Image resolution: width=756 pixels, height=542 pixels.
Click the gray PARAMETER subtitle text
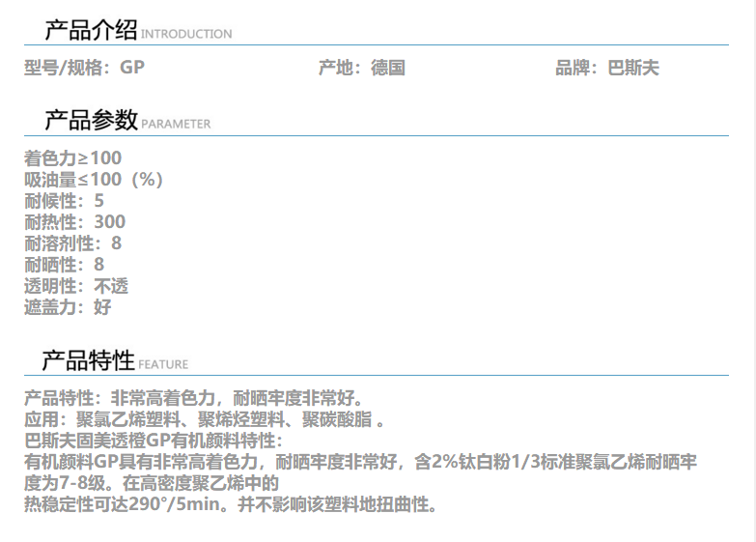coord(176,125)
